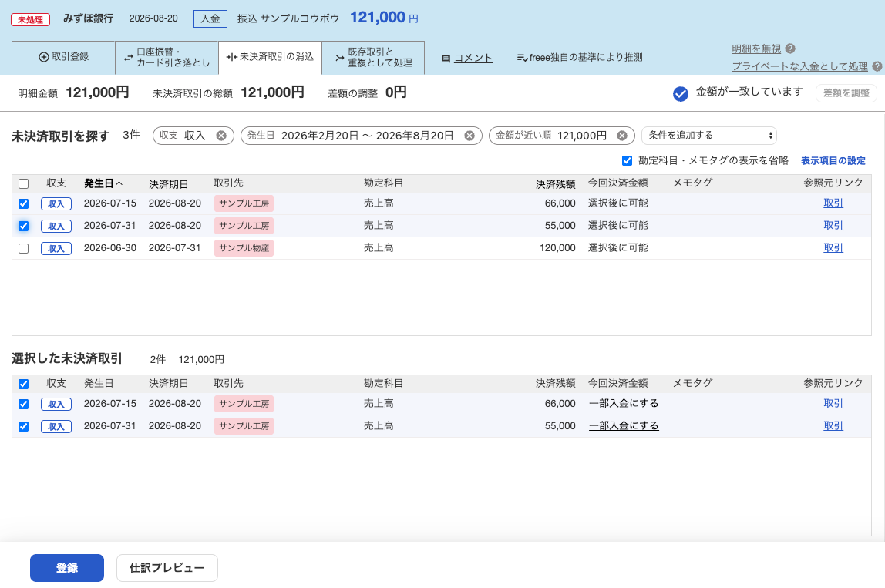Clear the 発生日 date range filter
This screenshot has height=588, width=885.
point(469,136)
